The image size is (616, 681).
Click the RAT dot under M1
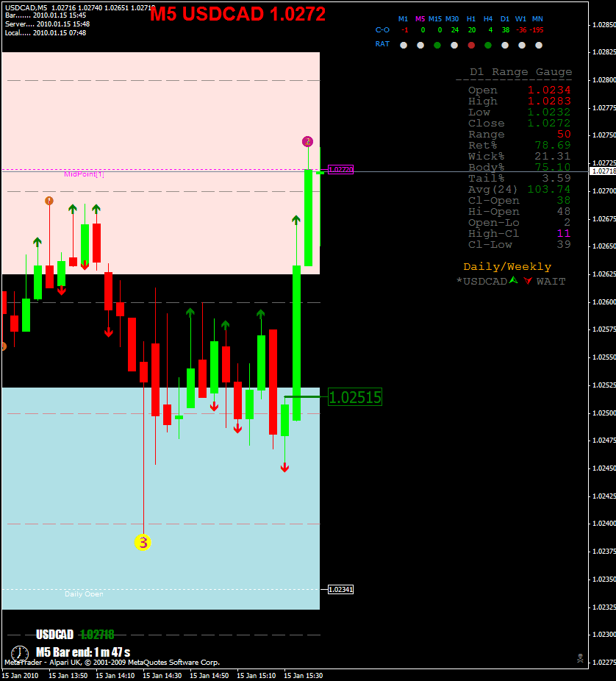click(x=404, y=45)
